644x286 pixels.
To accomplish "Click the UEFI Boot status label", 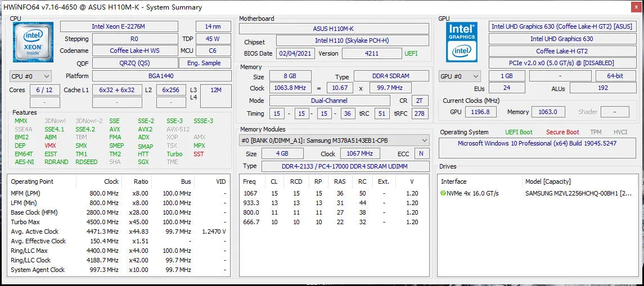I will click(x=519, y=132).
